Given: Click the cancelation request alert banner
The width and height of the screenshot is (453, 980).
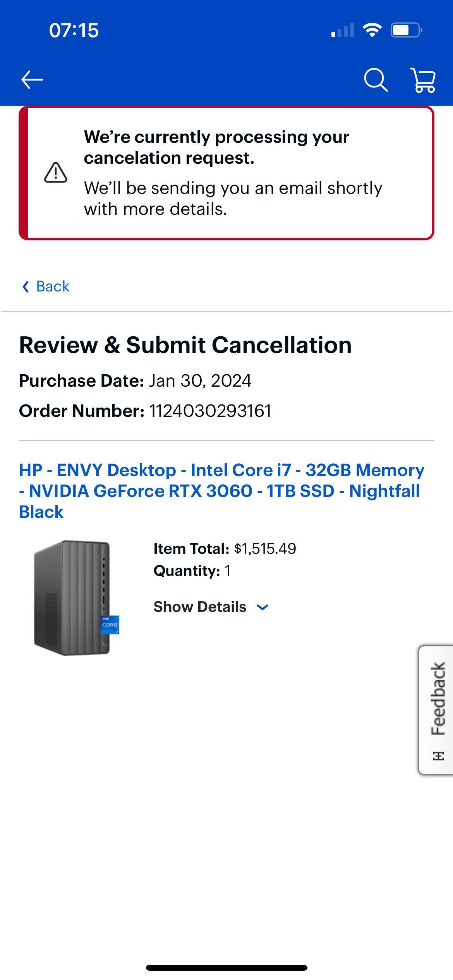Looking at the screenshot, I should click(x=226, y=172).
